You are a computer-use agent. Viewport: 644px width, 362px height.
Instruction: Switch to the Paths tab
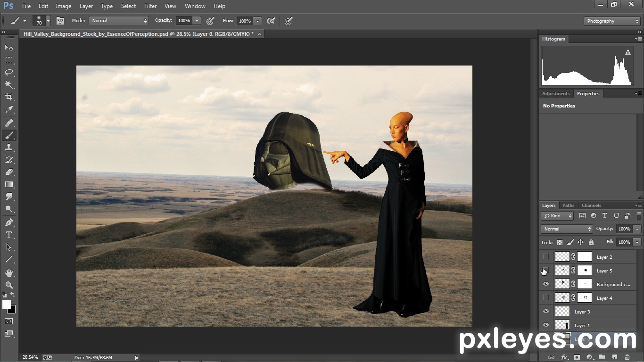point(569,206)
